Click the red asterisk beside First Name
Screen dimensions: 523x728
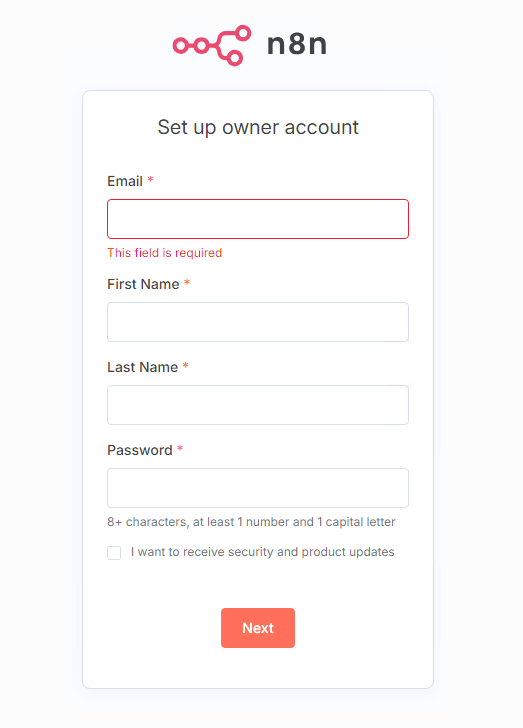click(x=187, y=282)
